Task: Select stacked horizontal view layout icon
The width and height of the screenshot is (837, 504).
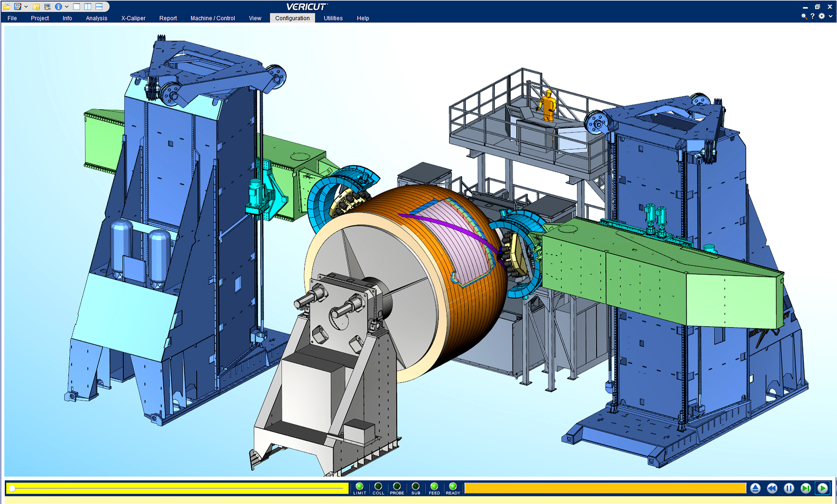Action: tap(99, 7)
